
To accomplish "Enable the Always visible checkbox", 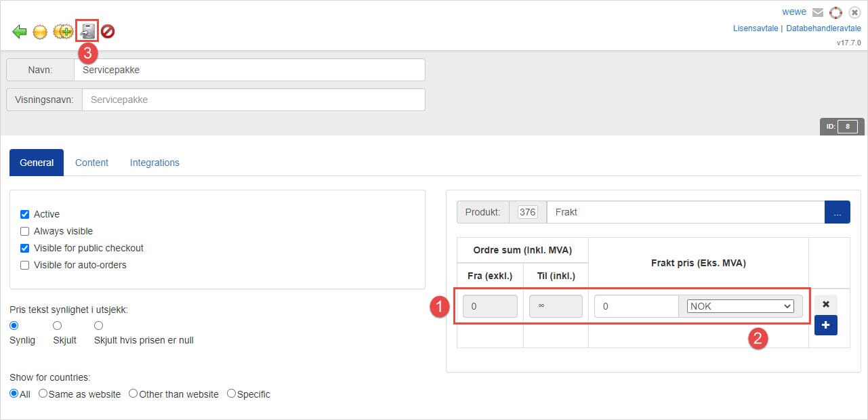I will (25, 231).
